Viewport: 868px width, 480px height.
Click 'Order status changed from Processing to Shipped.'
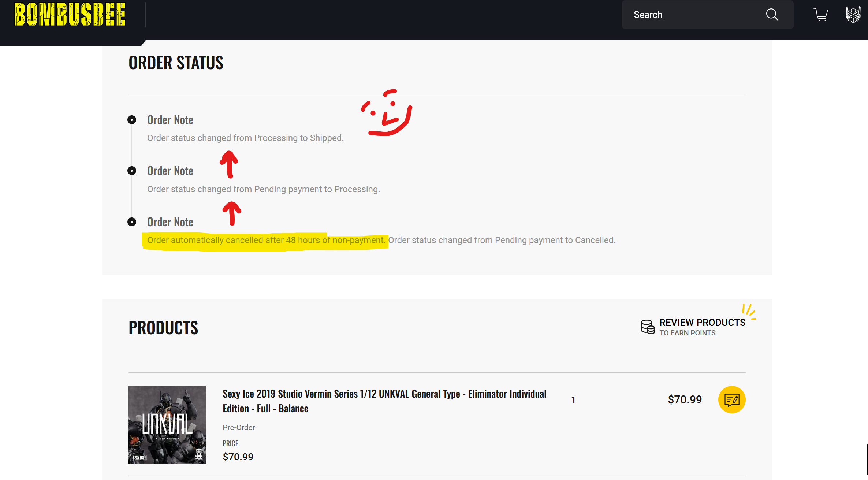pos(245,138)
